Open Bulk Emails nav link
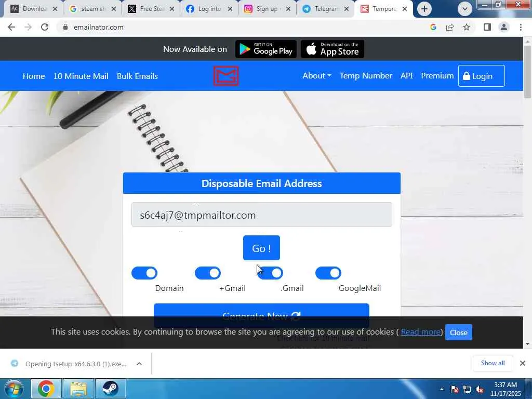The image size is (532, 399). click(x=137, y=76)
